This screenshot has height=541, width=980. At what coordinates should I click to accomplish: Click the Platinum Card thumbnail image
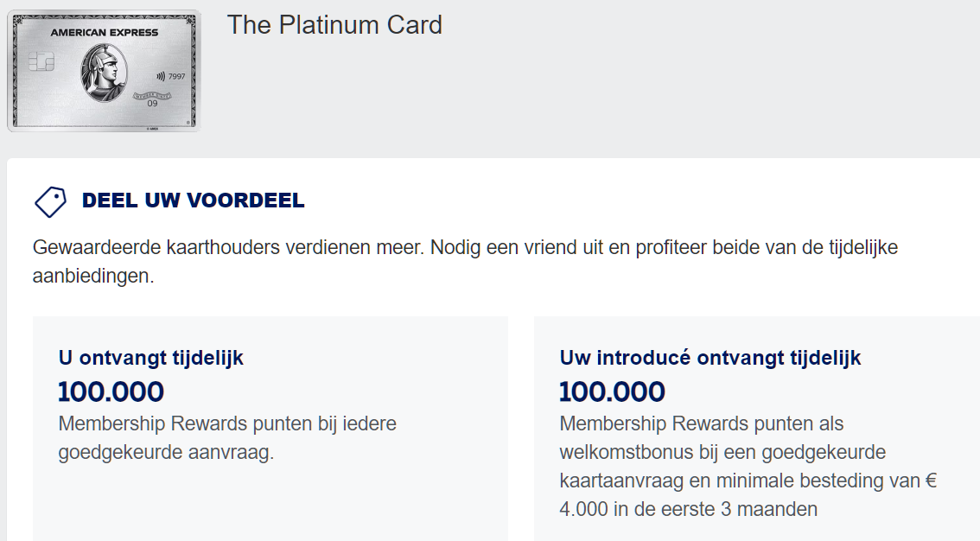104,71
